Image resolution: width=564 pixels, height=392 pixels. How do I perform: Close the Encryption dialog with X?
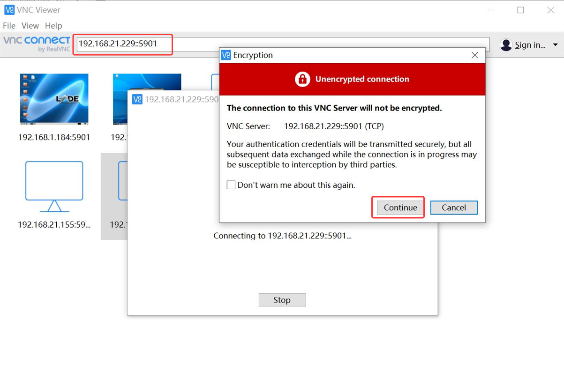(474, 55)
